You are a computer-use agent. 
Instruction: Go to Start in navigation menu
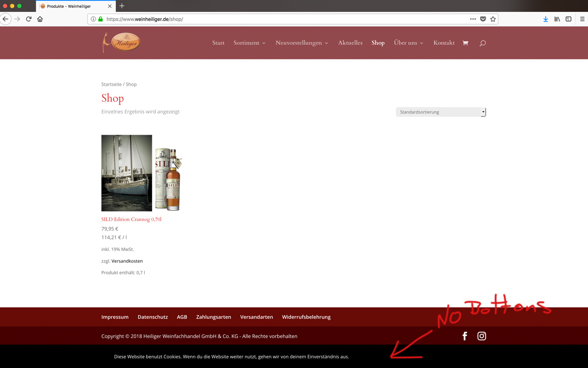tap(218, 43)
